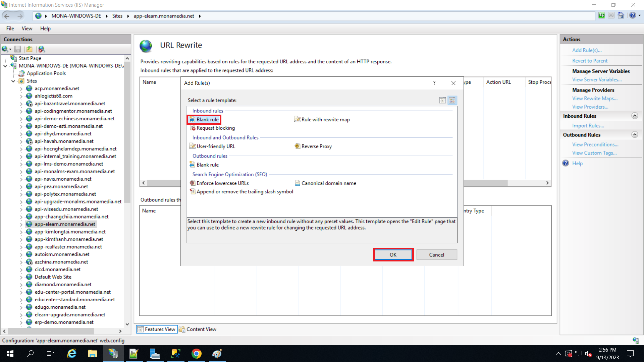Select edugo.monamedia.net site
Viewport: 644px width, 362px height.
pos(60,307)
